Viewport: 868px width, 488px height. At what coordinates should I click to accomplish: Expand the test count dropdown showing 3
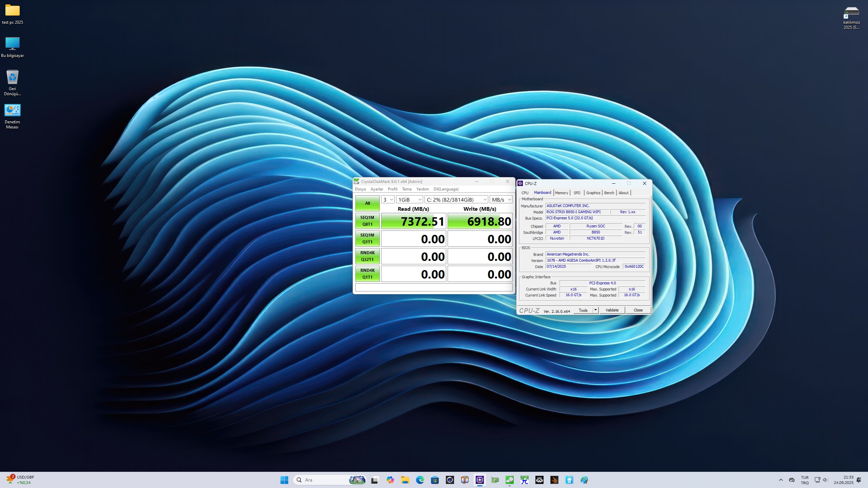[x=388, y=200]
